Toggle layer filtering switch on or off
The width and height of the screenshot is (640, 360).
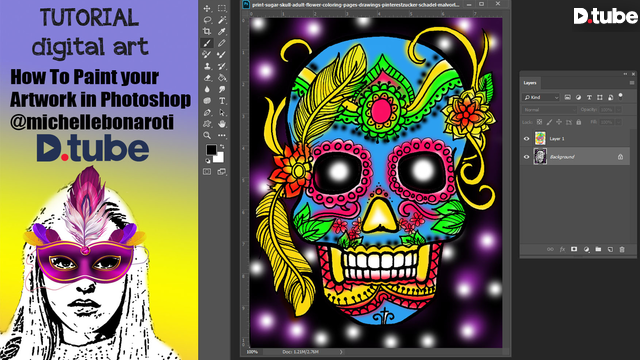(x=621, y=97)
